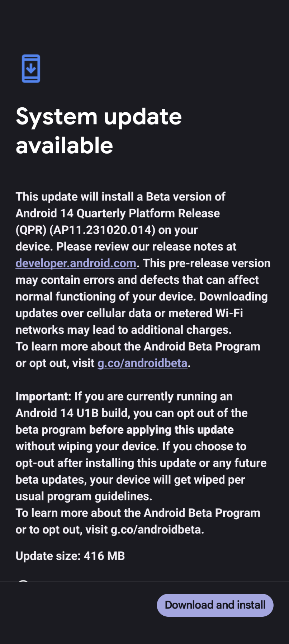Tap the usual program guidelines line
Viewport: 289px width, 644px height.
coord(84,497)
